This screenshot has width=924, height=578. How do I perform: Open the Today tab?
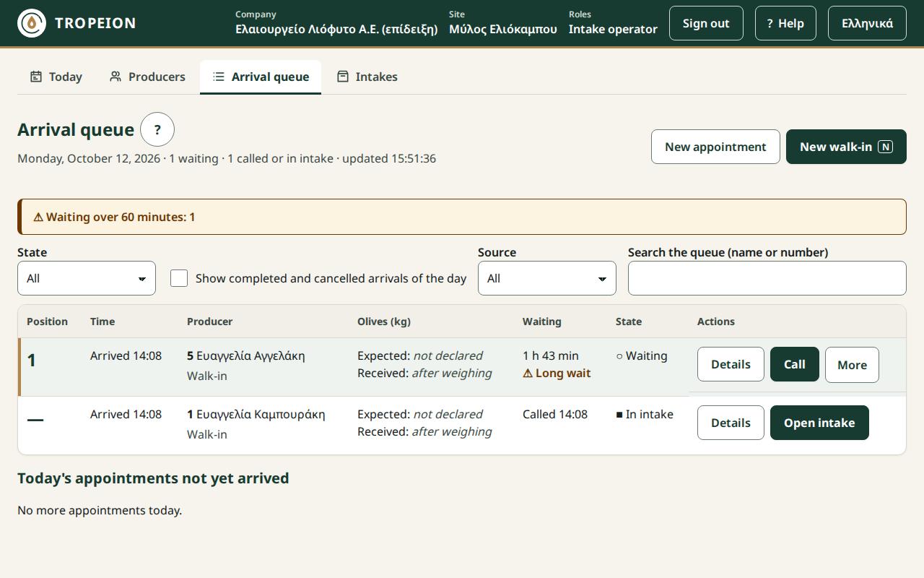[56, 77]
